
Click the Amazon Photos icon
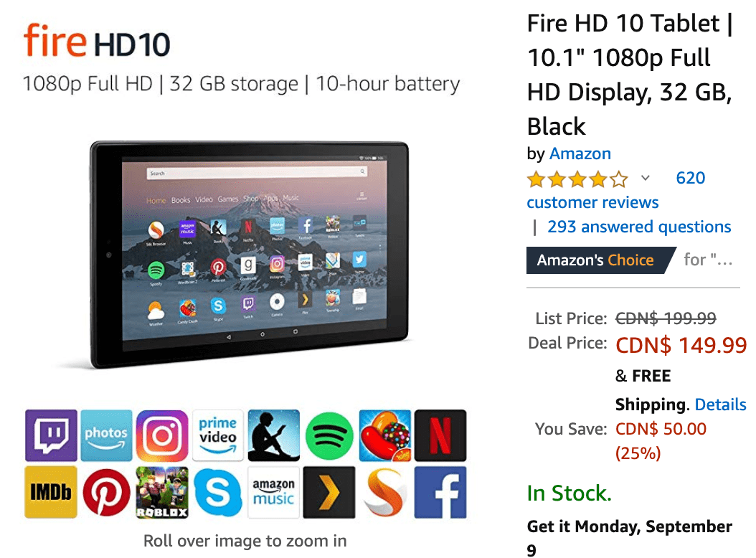coord(107,435)
